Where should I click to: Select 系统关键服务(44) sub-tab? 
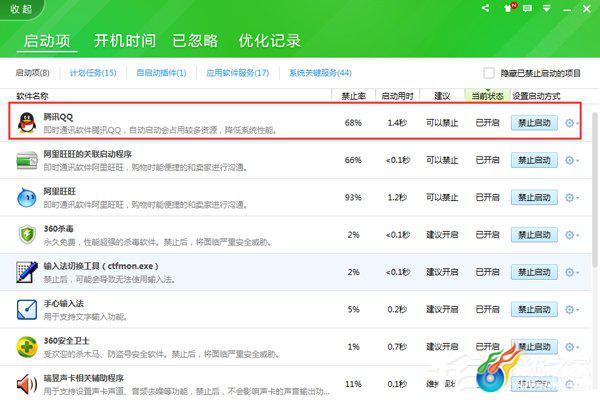[320, 73]
